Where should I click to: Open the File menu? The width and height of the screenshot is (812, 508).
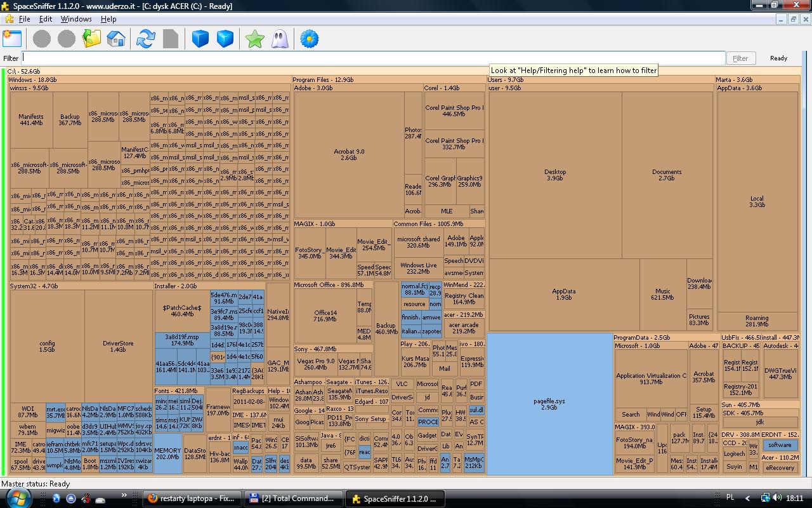coord(25,19)
